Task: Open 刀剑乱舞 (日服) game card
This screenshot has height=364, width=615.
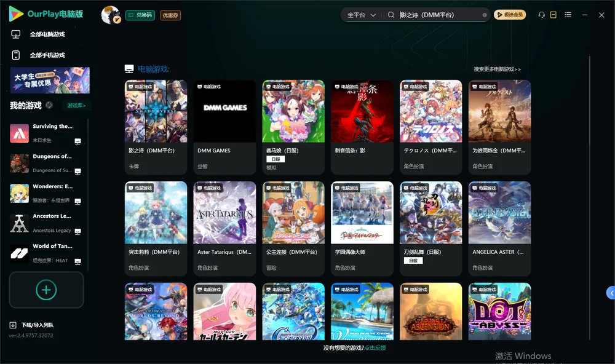Action: coord(431,229)
